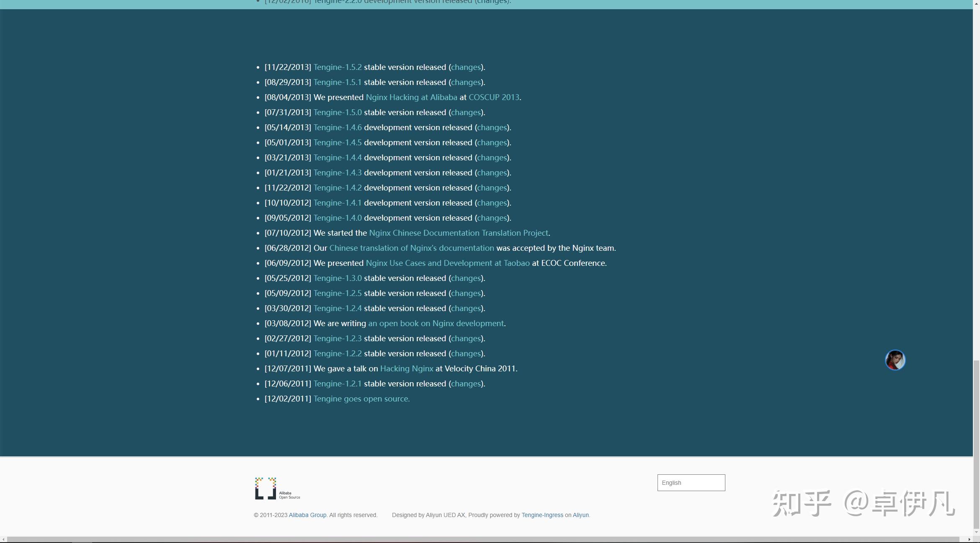The image size is (980, 543).
Task: Open Chinese translation of Nginx's documentation
Action: click(411, 248)
